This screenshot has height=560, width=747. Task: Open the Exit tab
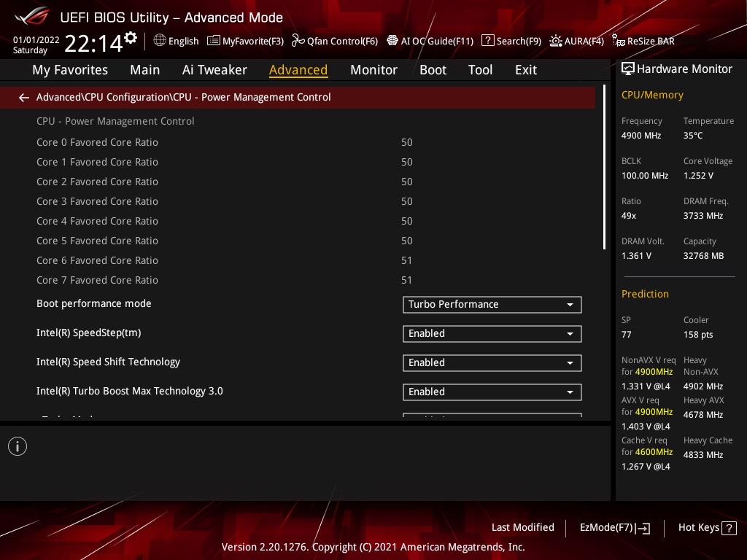point(526,70)
